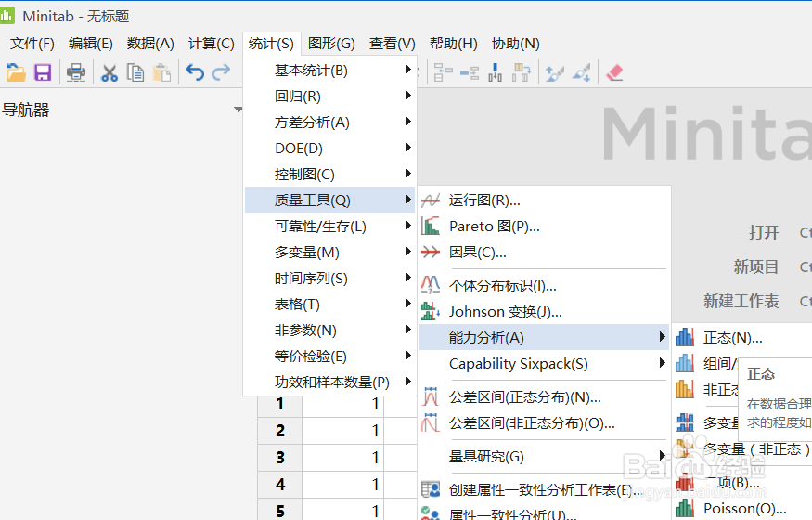Click the 个体分布标识 icon
The width and height of the screenshot is (812, 520).
(431, 285)
